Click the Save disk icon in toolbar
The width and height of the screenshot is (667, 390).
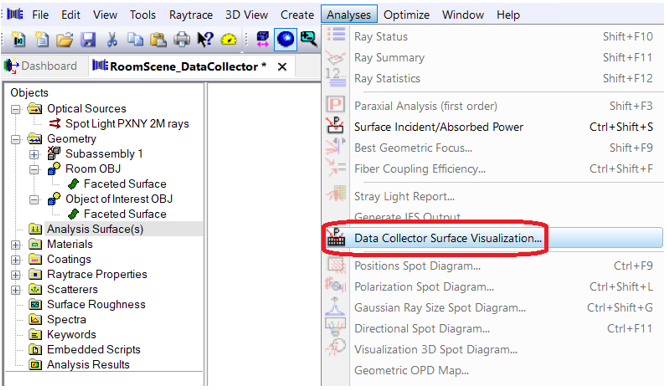point(88,40)
